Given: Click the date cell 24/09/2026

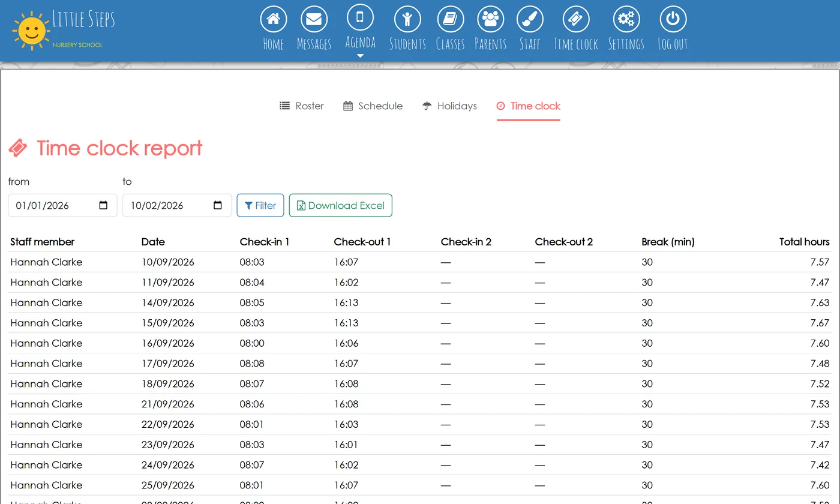Looking at the screenshot, I should click(x=168, y=465).
